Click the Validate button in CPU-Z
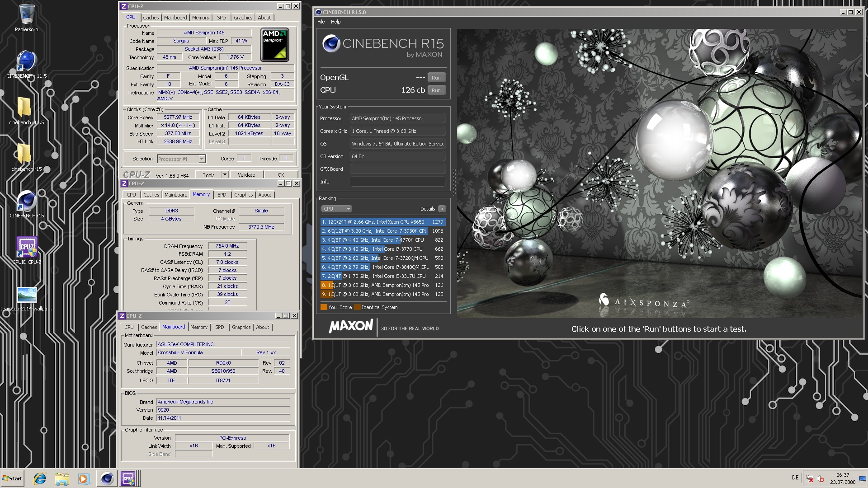The image size is (868, 488). click(246, 175)
